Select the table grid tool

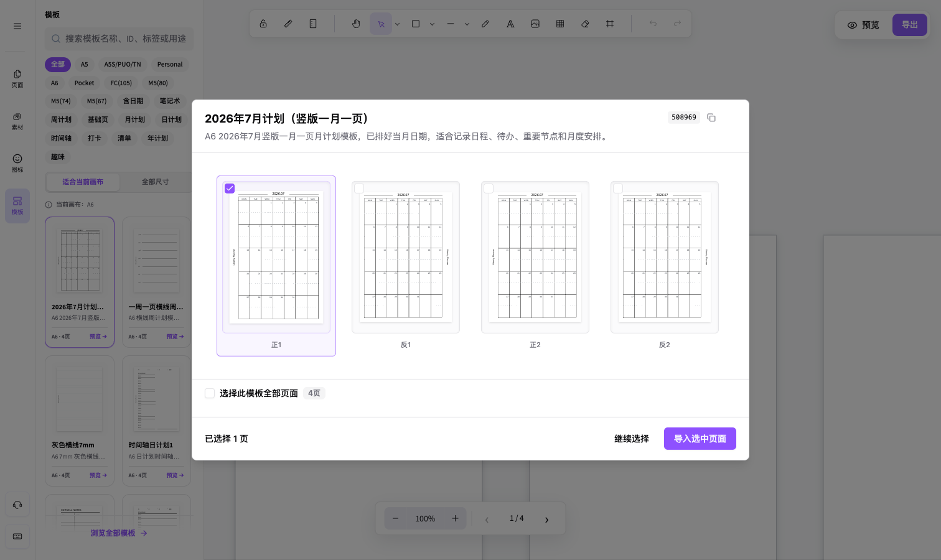pyautogui.click(x=560, y=24)
